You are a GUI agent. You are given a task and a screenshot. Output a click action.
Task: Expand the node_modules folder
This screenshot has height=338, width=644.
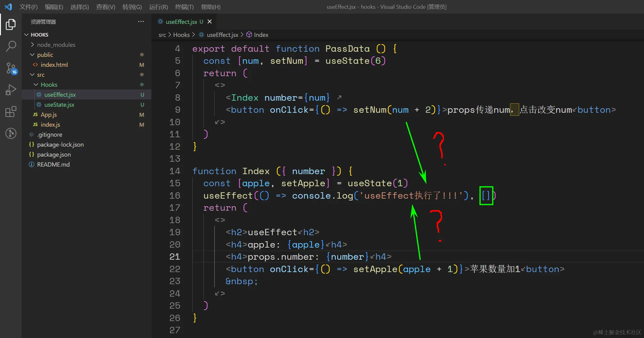pos(56,45)
